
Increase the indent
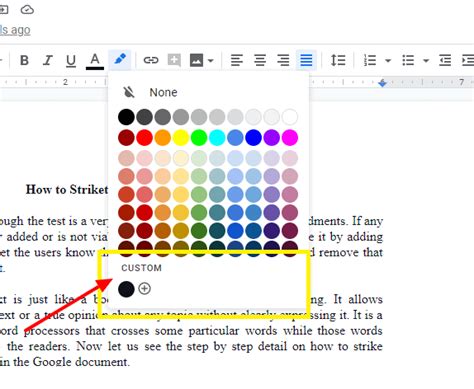tap(468, 60)
